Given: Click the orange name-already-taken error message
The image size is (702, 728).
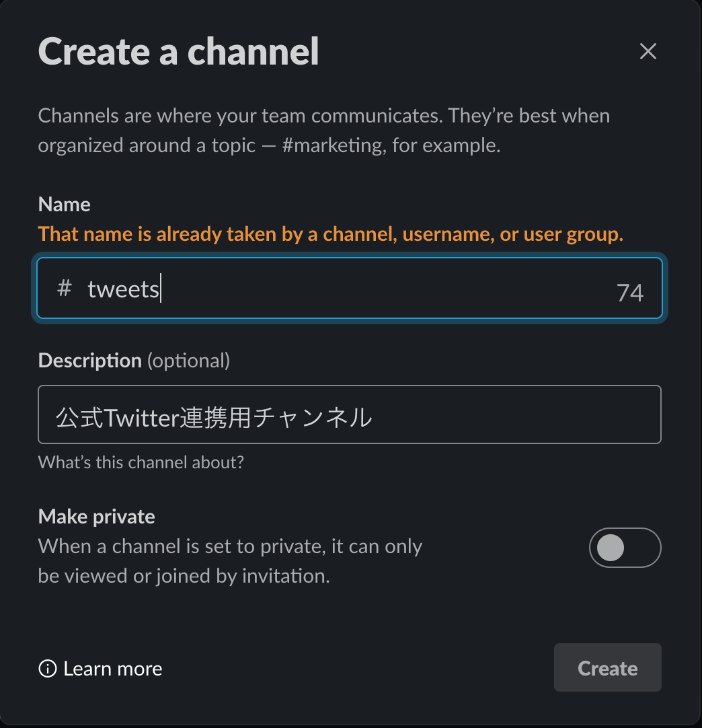Looking at the screenshot, I should 330,234.
